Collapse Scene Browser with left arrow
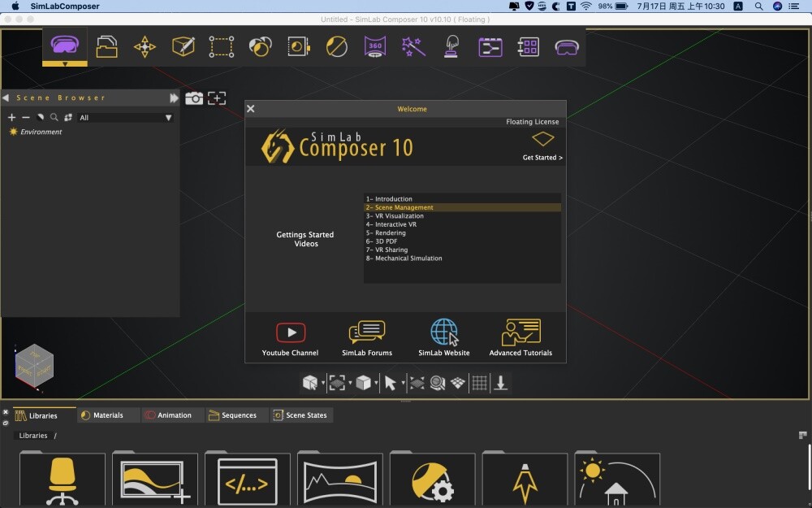This screenshot has width=812, height=508. click(x=6, y=98)
